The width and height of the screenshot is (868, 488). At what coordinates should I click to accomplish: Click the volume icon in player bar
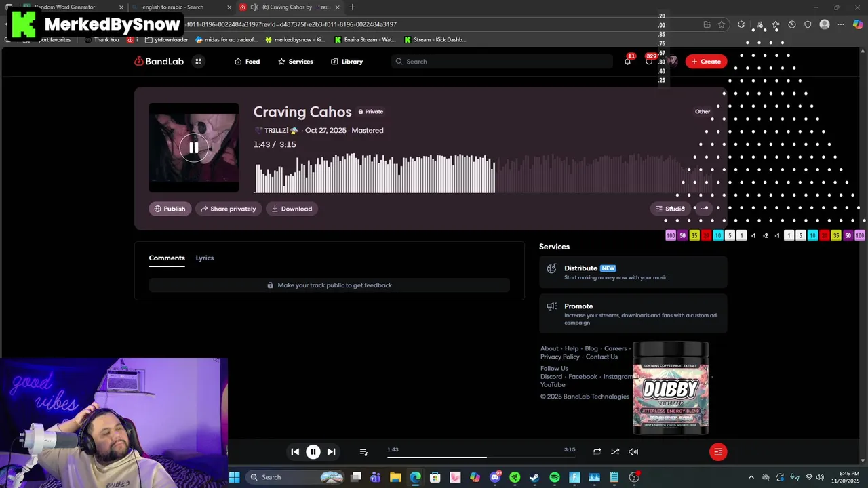(x=633, y=451)
